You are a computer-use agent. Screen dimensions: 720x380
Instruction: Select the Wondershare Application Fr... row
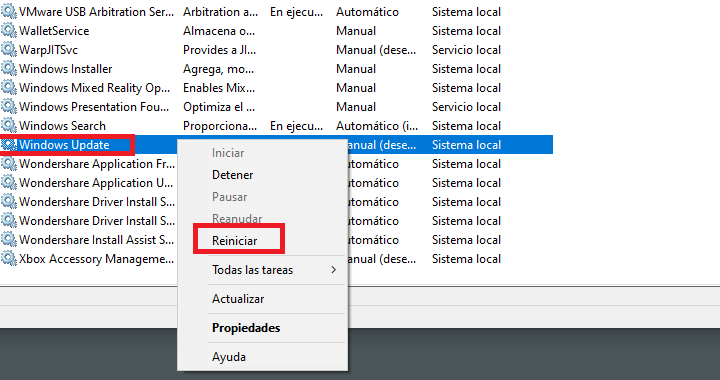[x=276, y=164]
